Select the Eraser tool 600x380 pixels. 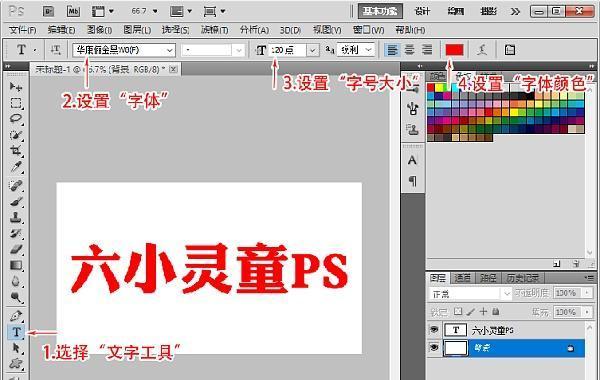[16, 249]
